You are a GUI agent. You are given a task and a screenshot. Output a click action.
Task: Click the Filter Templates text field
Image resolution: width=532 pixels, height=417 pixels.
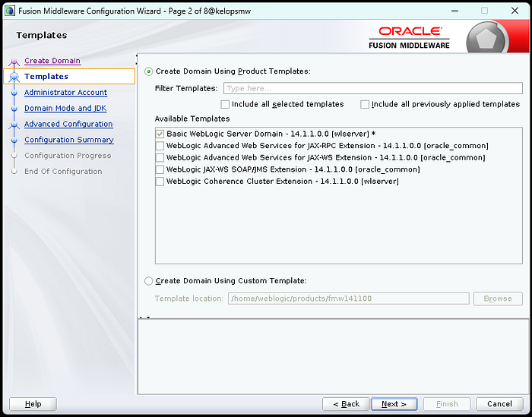tap(373, 88)
